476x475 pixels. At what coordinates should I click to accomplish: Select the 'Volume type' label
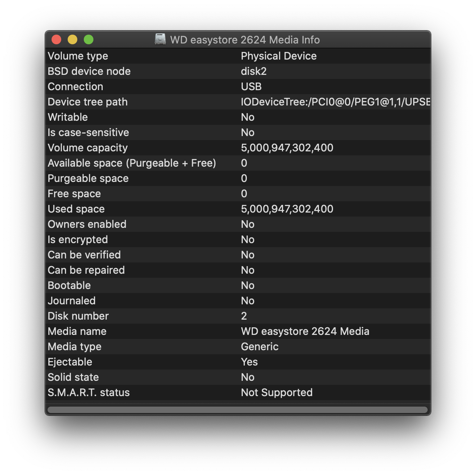pyautogui.click(x=78, y=56)
